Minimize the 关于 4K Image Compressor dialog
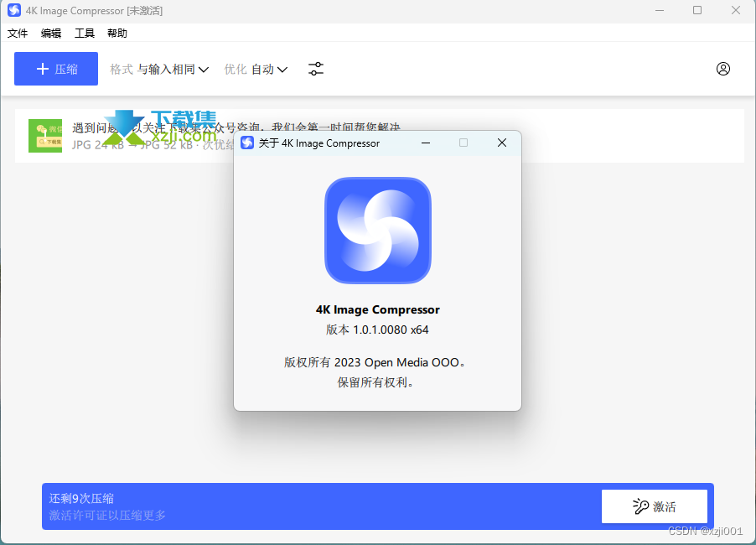Screen dimensions: 756x545 point(426,143)
